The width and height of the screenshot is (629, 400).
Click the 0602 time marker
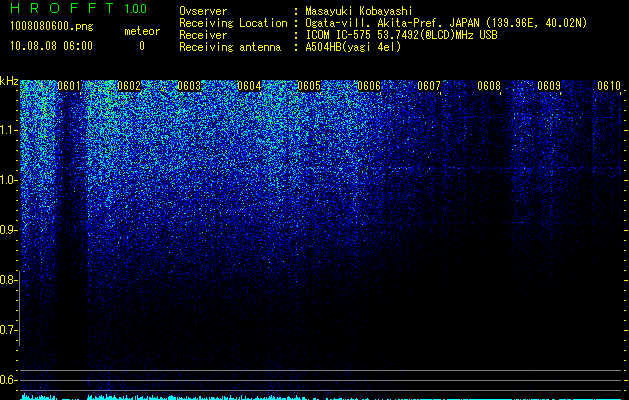click(129, 86)
